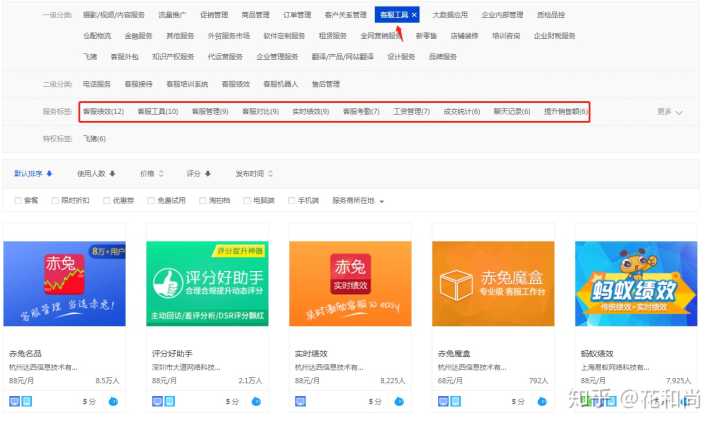Expand more service tags with 更多
Viewport: 720px width, 428px height.
[670, 112]
